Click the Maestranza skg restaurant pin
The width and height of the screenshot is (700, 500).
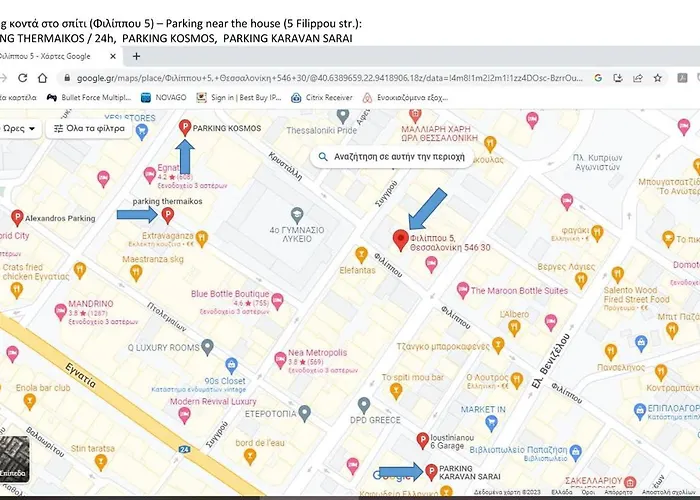[x=136, y=272]
